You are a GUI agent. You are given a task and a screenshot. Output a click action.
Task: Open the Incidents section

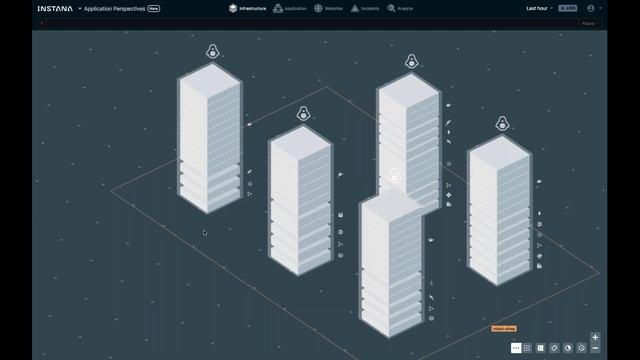(x=365, y=8)
